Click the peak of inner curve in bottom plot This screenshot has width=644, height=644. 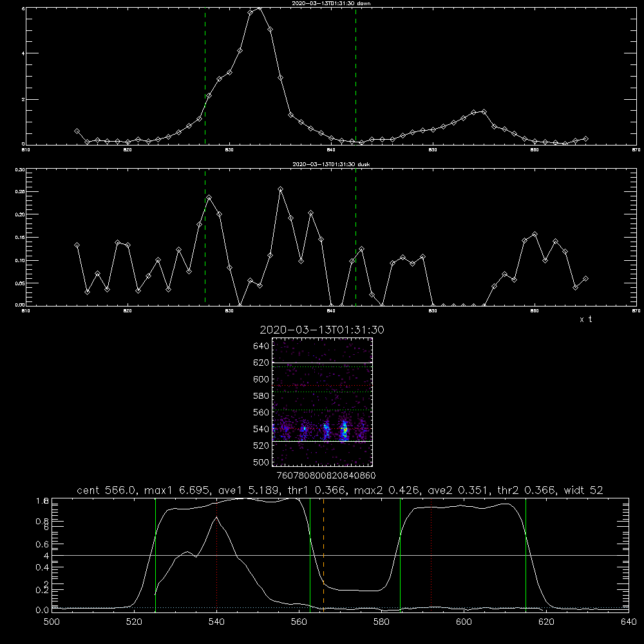click(x=216, y=517)
